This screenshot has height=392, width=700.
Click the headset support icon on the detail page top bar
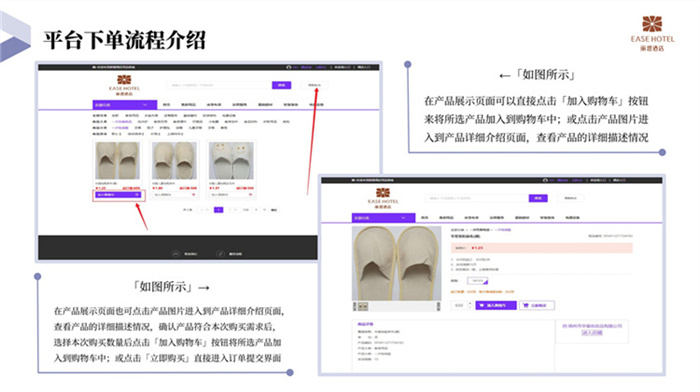(x=545, y=180)
